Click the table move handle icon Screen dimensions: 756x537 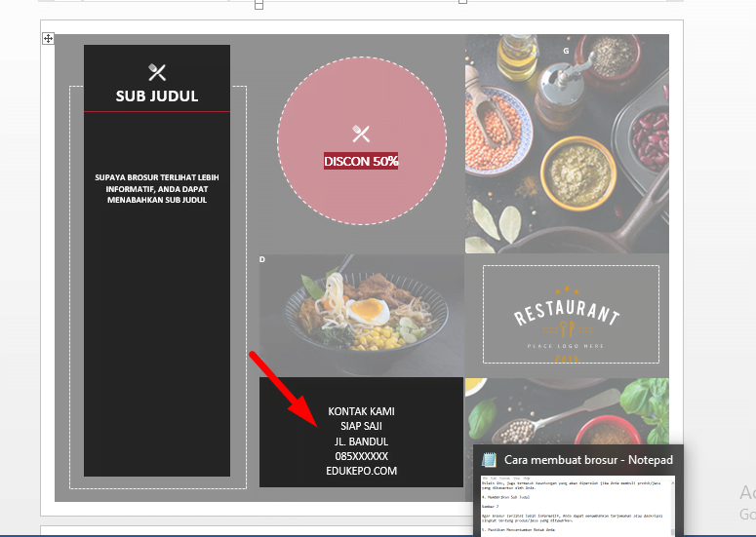tap(48, 38)
